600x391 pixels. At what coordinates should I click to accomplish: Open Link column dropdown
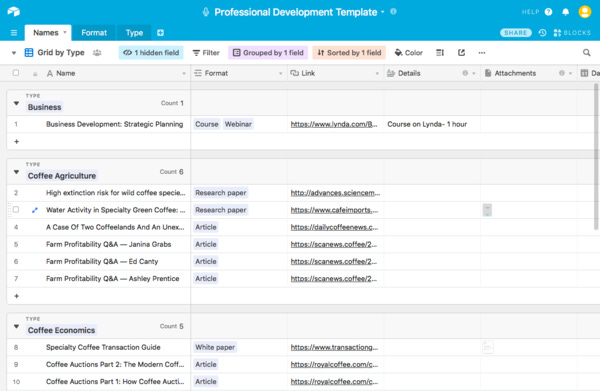pyautogui.click(x=377, y=73)
